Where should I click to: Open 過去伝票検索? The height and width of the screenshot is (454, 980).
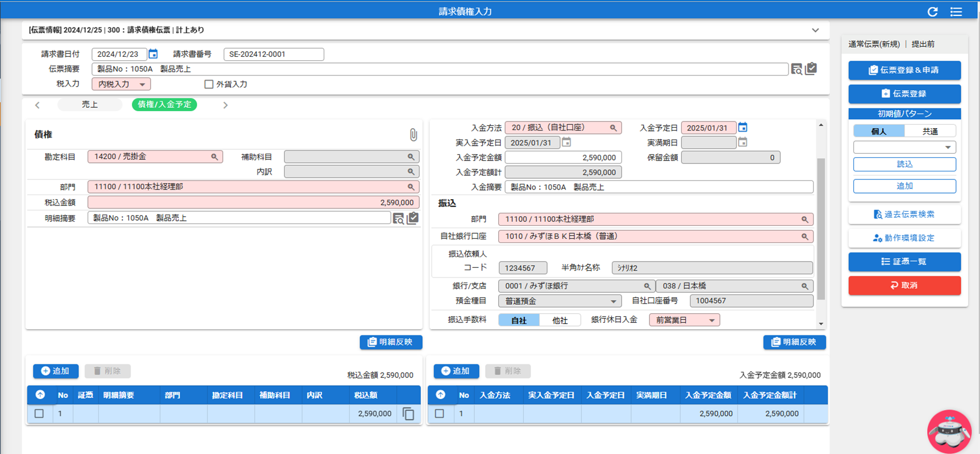coord(904,215)
